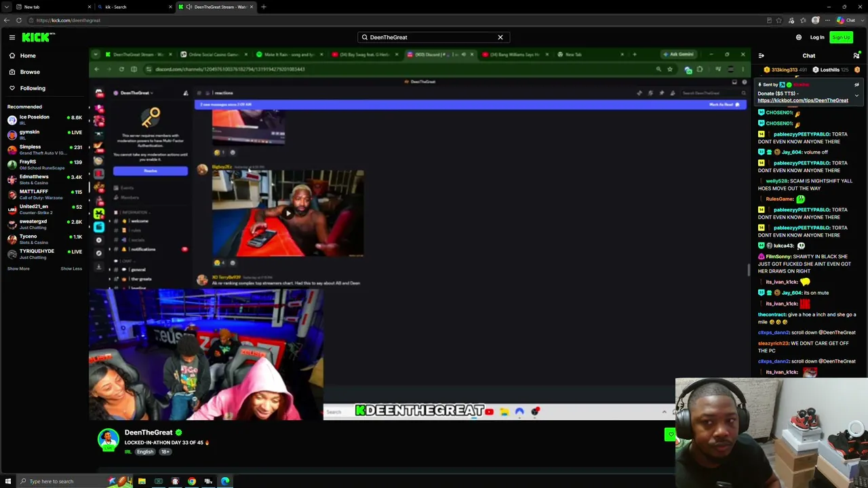Open Microsoft Edge from the taskbar
Image resolution: width=868 pixels, height=488 pixels.
pyautogui.click(x=225, y=481)
